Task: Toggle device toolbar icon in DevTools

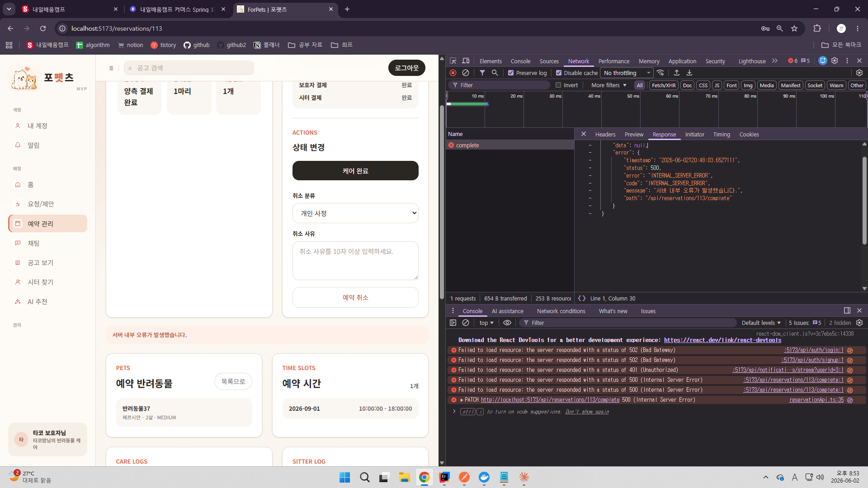Action: (x=466, y=61)
